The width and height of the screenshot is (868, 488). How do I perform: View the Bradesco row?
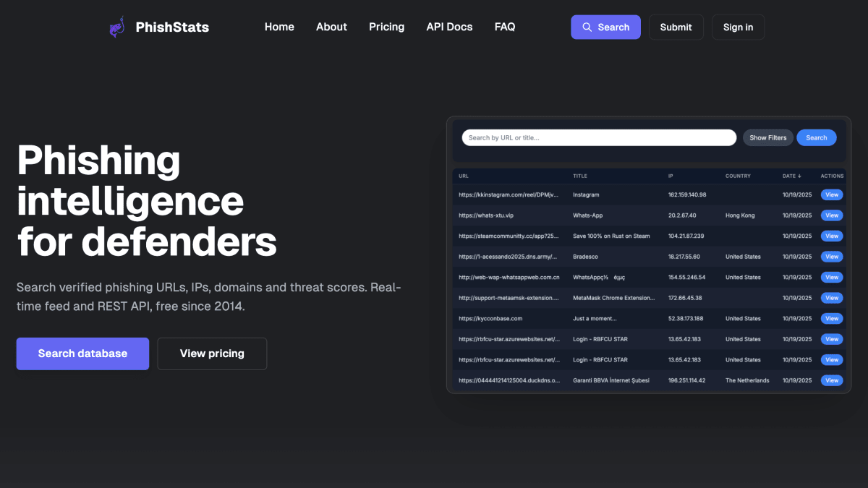(x=832, y=257)
